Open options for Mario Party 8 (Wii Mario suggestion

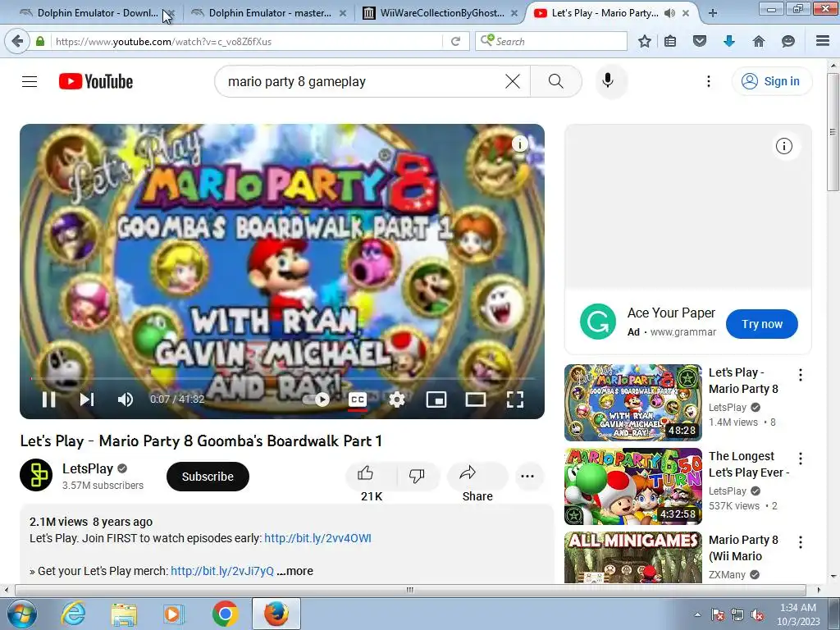(x=801, y=542)
